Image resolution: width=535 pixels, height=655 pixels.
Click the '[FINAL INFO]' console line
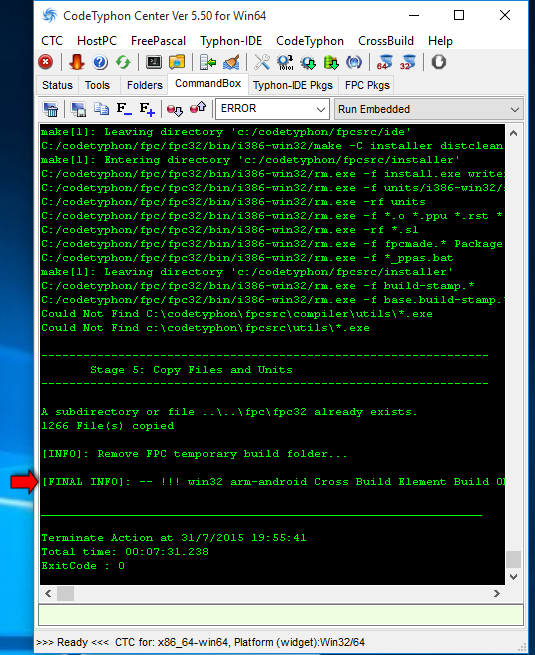click(273, 482)
